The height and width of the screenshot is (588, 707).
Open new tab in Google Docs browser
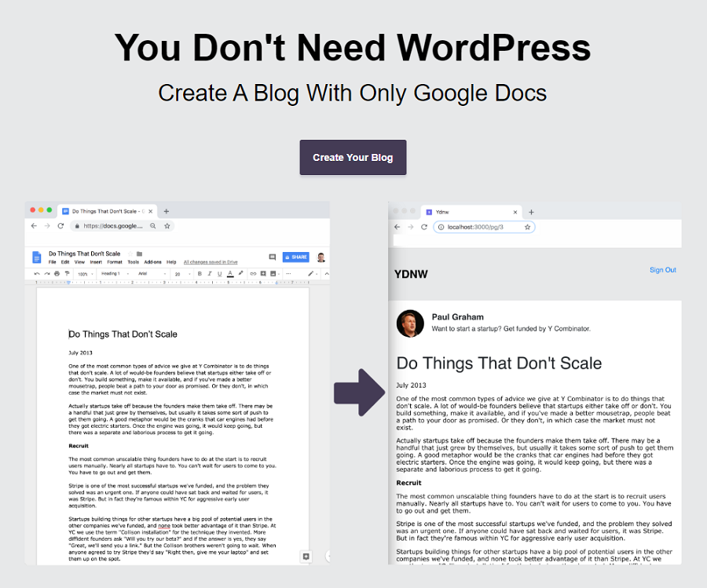[167, 211]
